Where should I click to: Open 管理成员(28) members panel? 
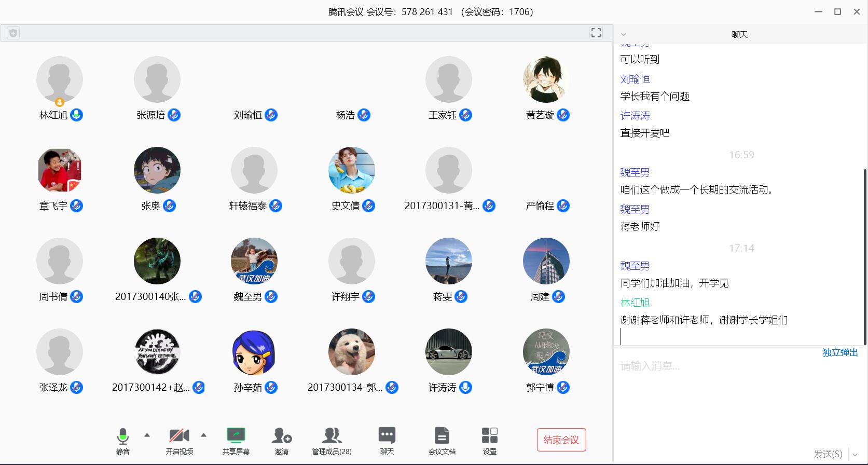click(x=332, y=436)
